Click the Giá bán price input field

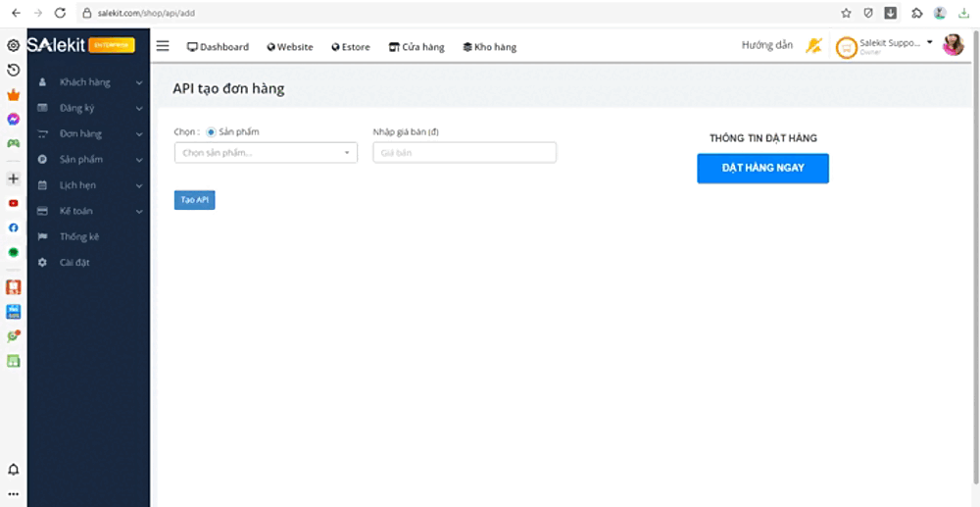click(x=465, y=153)
